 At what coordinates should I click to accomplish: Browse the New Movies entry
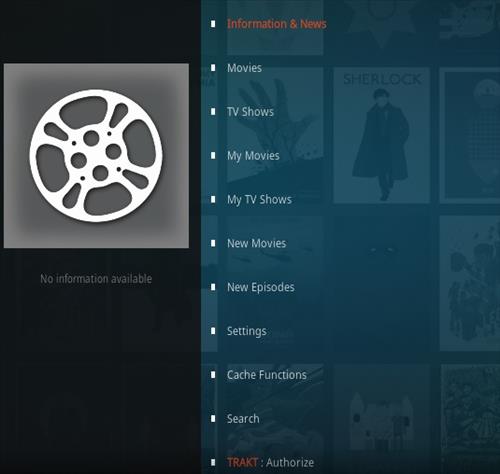coord(257,243)
